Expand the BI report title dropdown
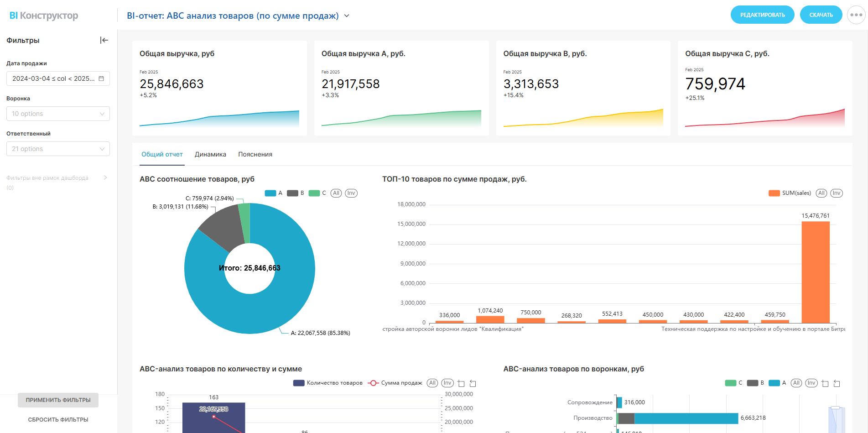This screenshot has height=433, width=868. tap(347, 16)
